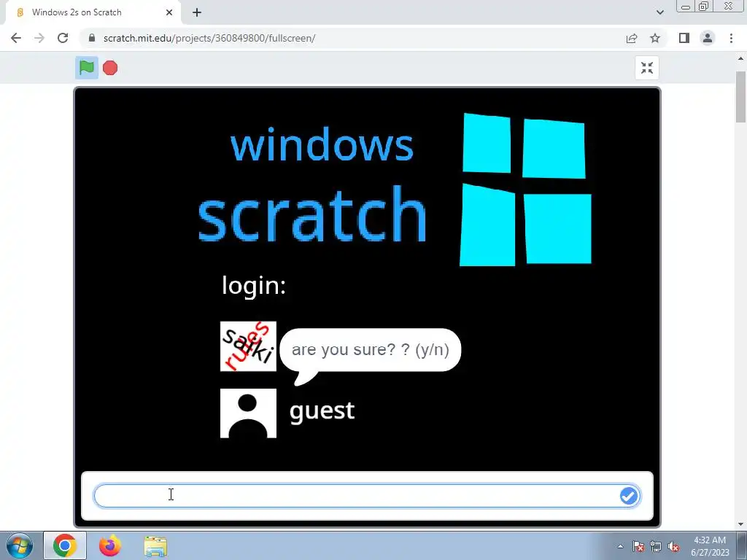Switch to Windows 2s on Scratch tab
747x560 pixels.
93,12
